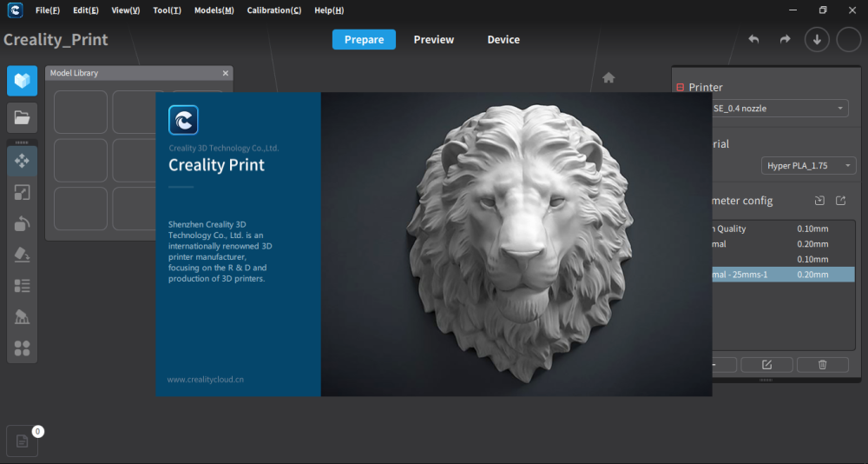The height and width of the screenshot is (464, 868).
Task: Click the www.crealitycloud.cn text
Action: coord(206,380)
